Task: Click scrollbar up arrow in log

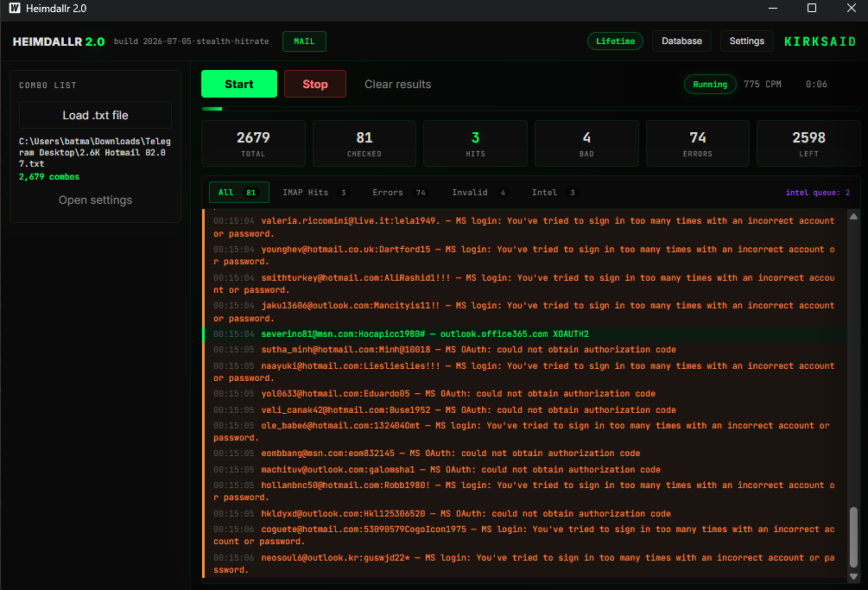Action: pyautogui.click(x=853, y=217)
